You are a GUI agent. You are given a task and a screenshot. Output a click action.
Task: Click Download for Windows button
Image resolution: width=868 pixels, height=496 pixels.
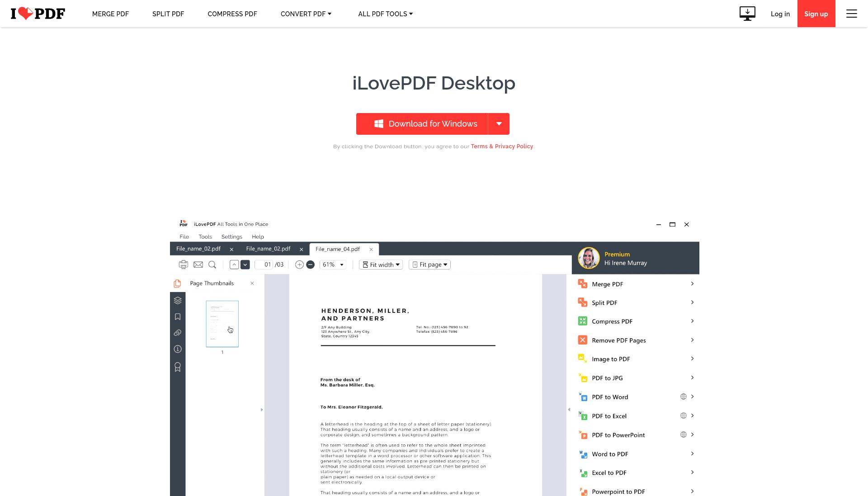pyautogui.click(x=422, y=124)
